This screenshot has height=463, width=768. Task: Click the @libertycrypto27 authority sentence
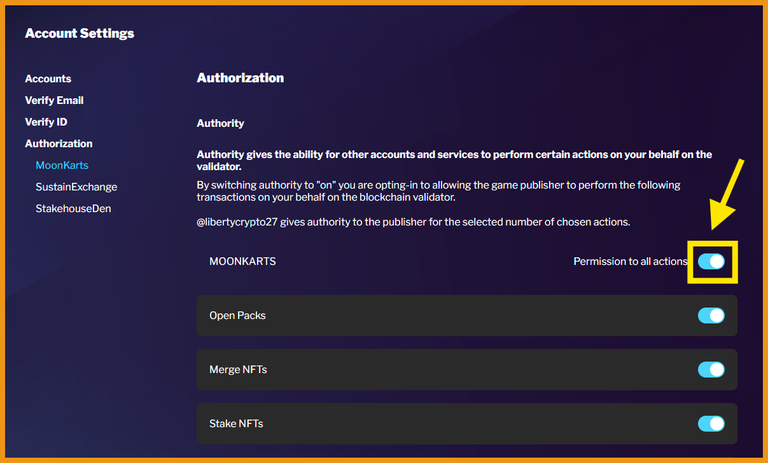(413, 222)
